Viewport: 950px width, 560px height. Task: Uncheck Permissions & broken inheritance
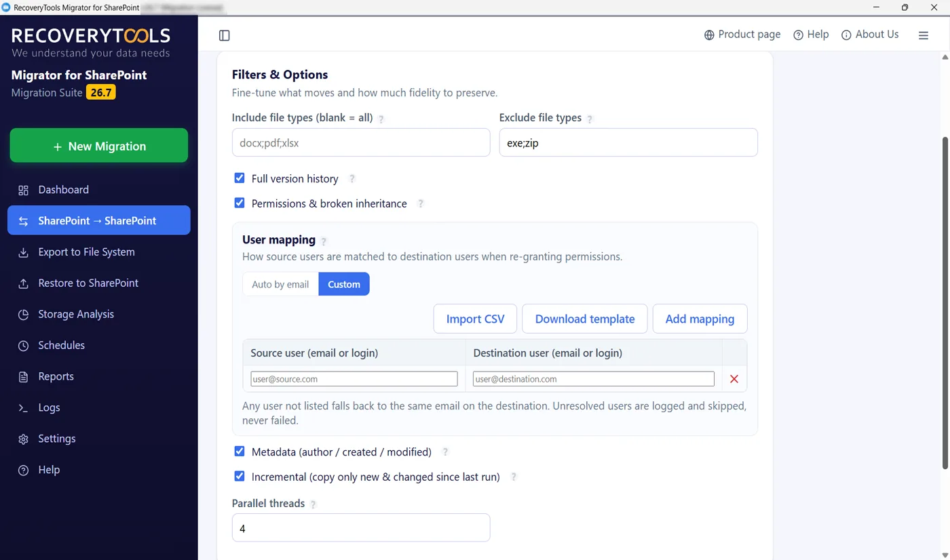[240, 203]
